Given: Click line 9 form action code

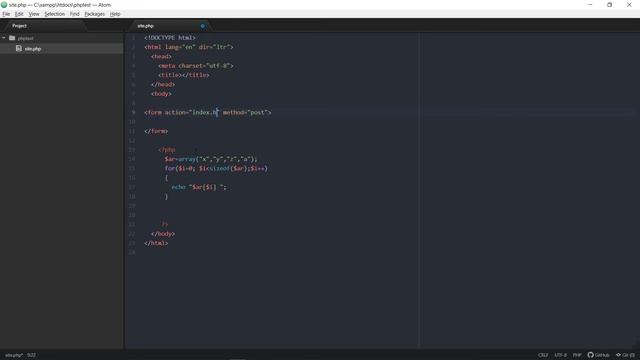Looking at the screenshot, I should tap(207, 112).
